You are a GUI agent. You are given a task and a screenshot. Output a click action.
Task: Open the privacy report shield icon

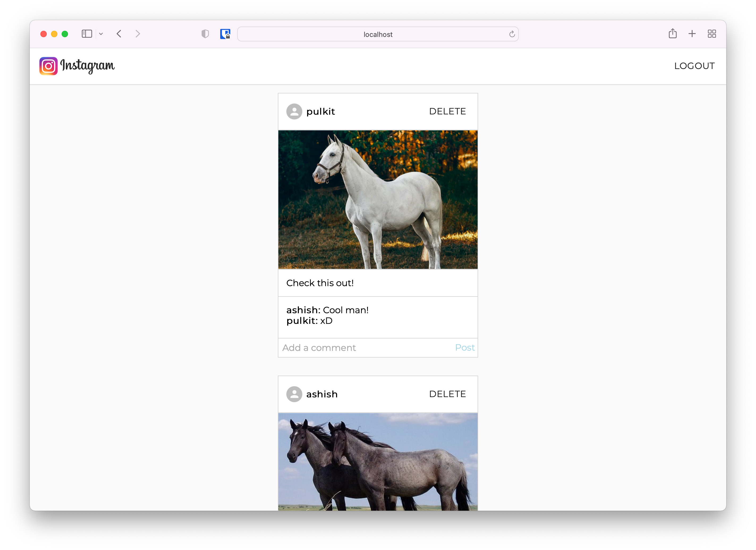click(x=205, y=34)
